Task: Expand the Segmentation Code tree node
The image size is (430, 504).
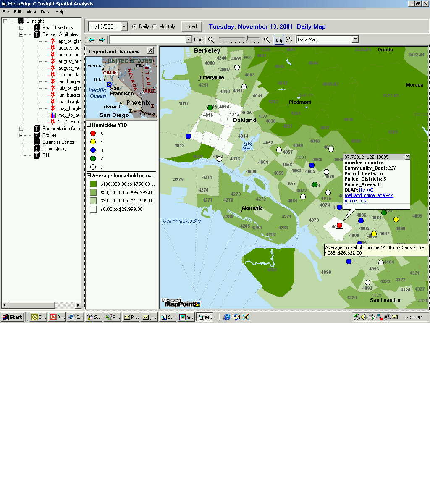Action: pyautogui.click(x=21, y=129)
